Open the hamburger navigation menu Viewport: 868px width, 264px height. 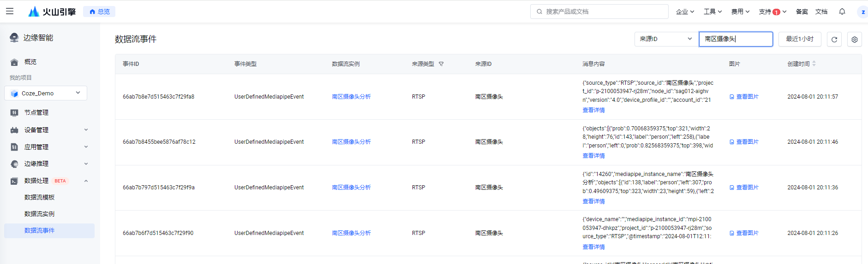pos(9,11)
